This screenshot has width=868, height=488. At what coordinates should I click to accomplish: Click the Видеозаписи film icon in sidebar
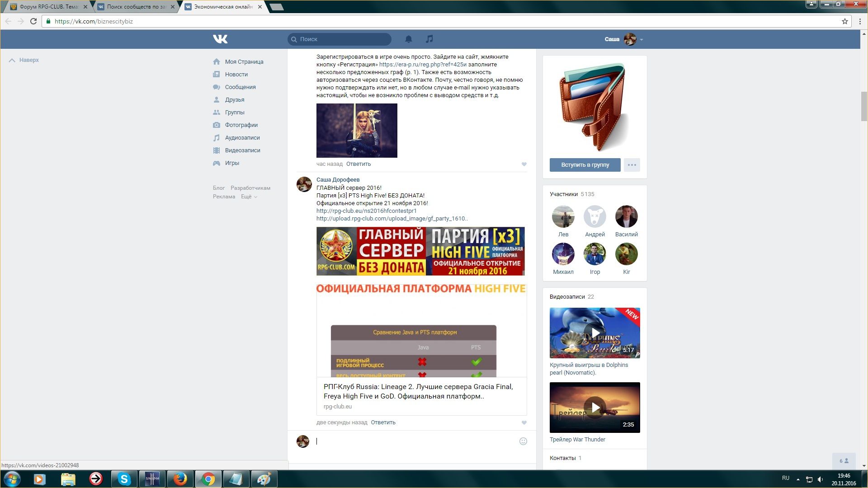(x=217, y=150)
